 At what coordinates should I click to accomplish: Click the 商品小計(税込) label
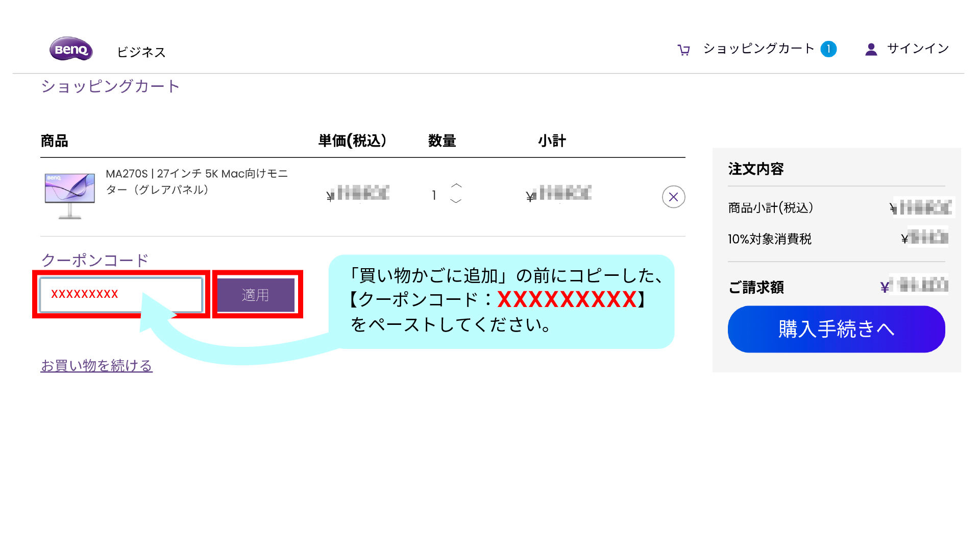tap(771, 208)
